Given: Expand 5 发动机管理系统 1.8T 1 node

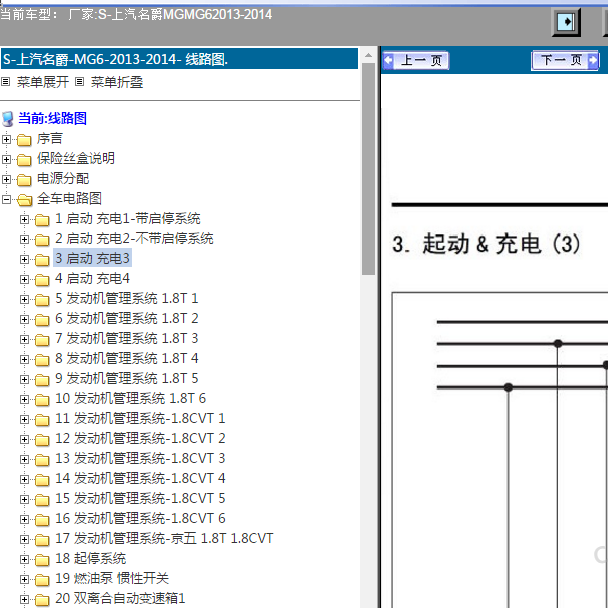Looking at the screenshot, I should click(x=24, y=299).
